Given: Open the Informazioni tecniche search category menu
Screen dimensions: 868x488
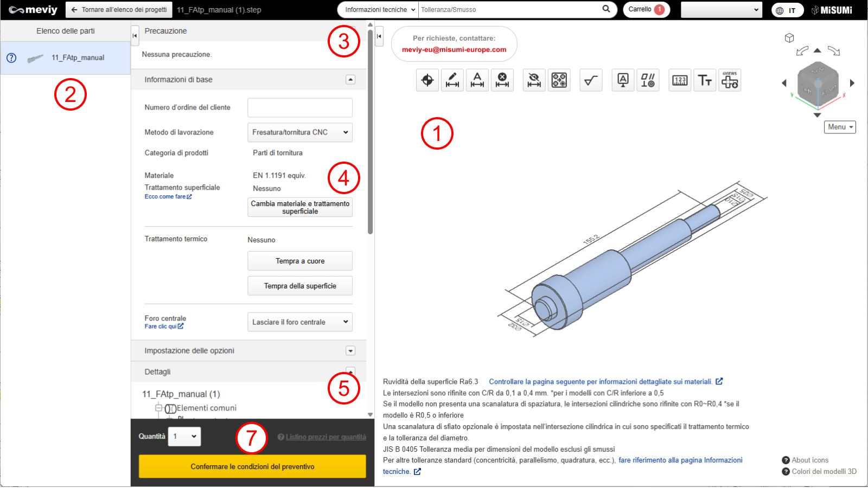Looking at the screenshot, I should (x=379, y=10).
